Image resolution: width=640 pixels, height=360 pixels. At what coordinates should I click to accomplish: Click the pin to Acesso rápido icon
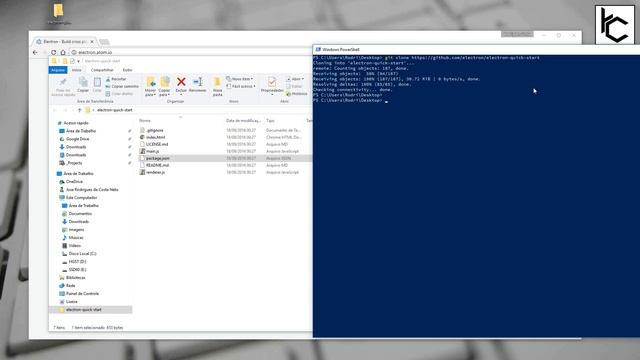pyautogui.click(x=63, y=82)
